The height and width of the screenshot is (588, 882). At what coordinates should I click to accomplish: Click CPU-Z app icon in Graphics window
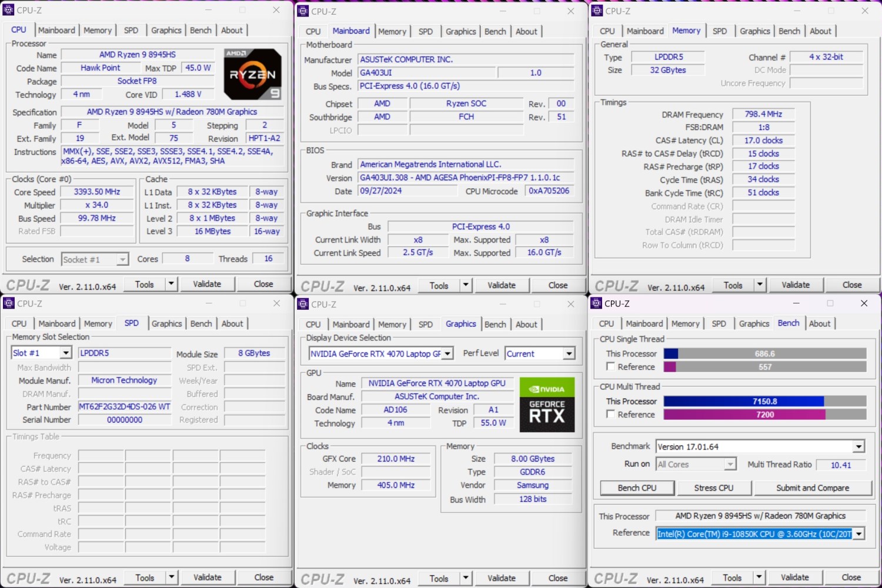(x=303, y=304)
